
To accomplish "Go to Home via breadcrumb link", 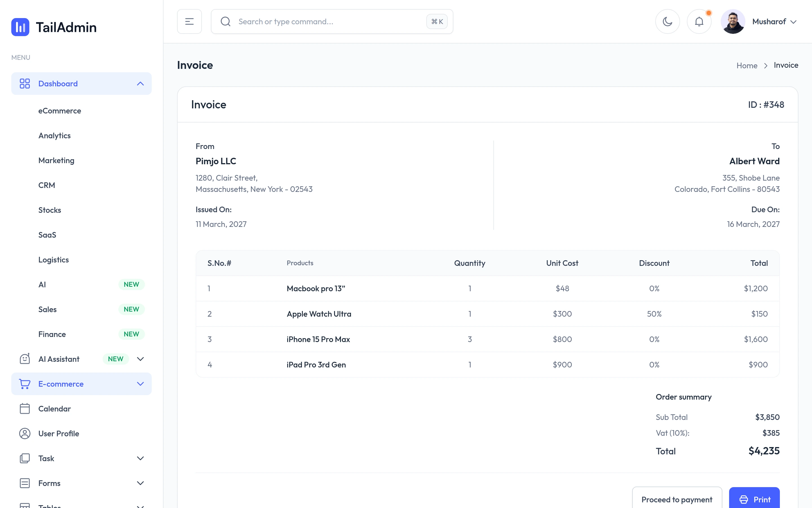I will click(747, 65).
